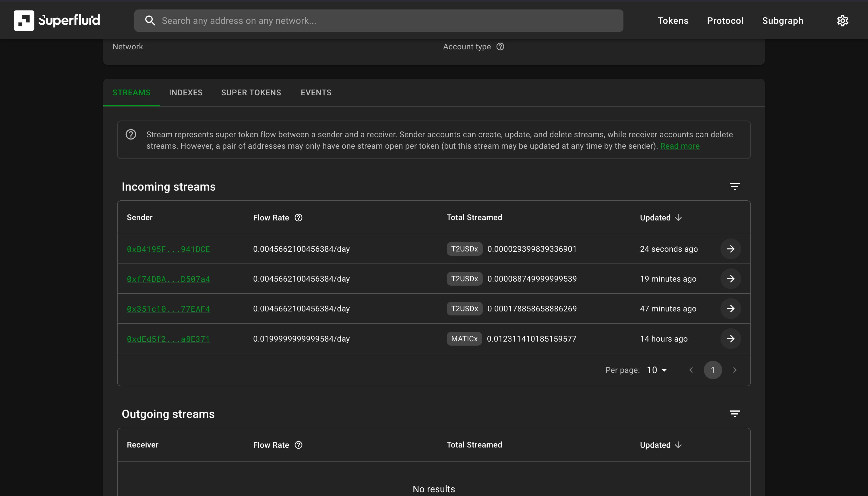Switch to the Super Tokens tab

(x=251, y=93)
